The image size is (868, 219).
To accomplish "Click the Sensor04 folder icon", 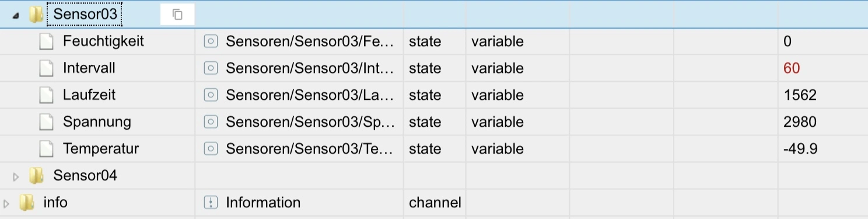I will tap(37, 175).
